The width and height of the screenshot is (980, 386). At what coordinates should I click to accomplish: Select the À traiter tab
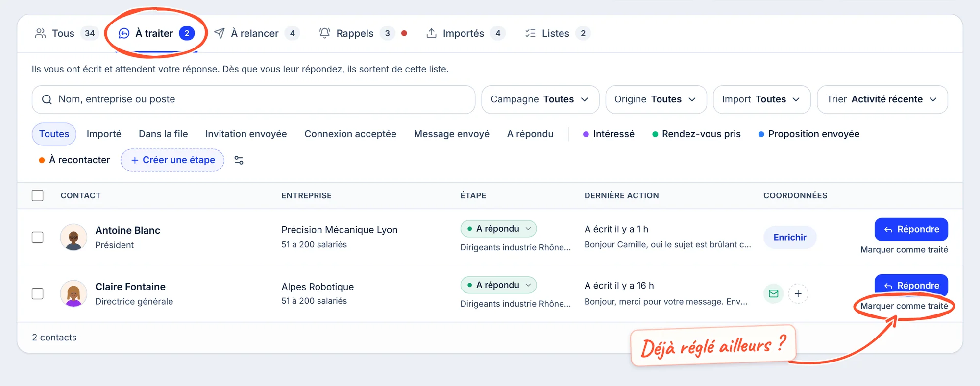[157, 33]
